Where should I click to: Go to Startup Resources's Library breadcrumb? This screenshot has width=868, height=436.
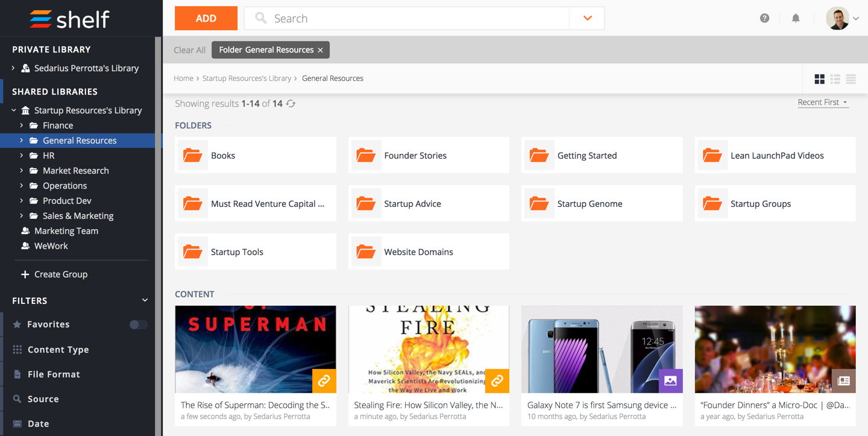pos(247,78)
